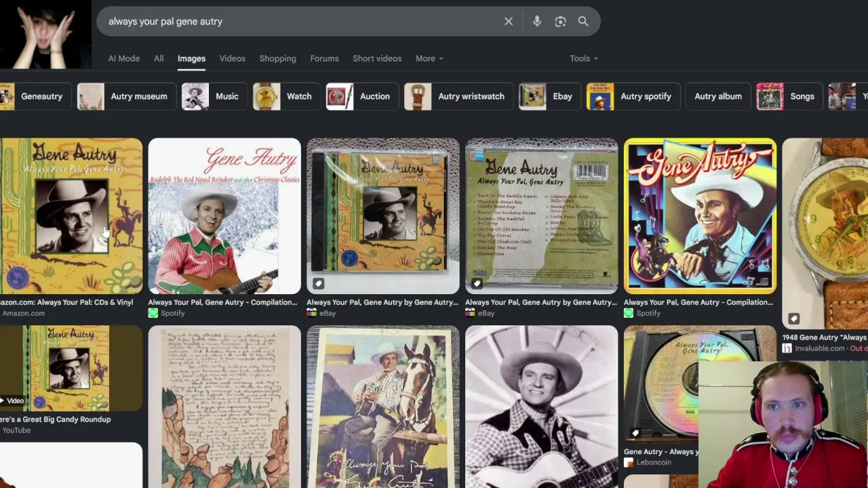Image resolution: width=868 pixels, height=488 pixels.
Task: Open 1948 Gene Autry wristwatch image
Action: 825,234
